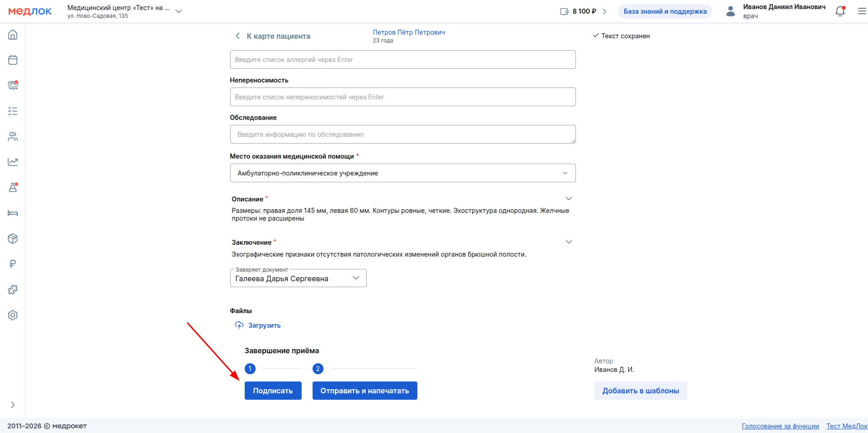Open the document certifier dropdown
The image size is (868, 433).
coord(298,278)
